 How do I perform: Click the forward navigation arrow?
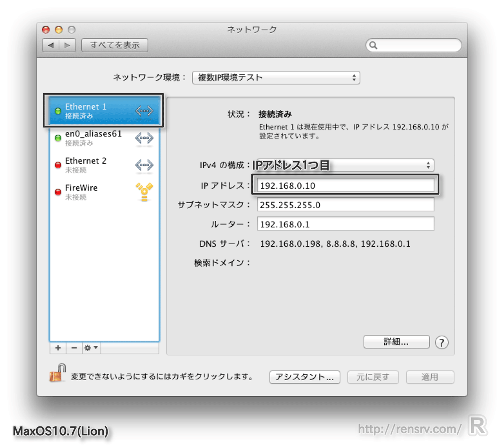[x=67, y=45]
